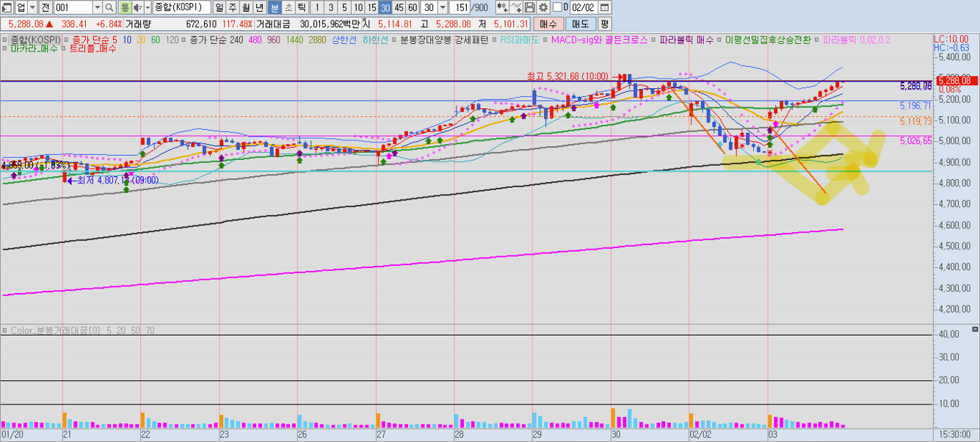Click the 전 button
This screenshot has width=980, height=442.
[46, 7]
